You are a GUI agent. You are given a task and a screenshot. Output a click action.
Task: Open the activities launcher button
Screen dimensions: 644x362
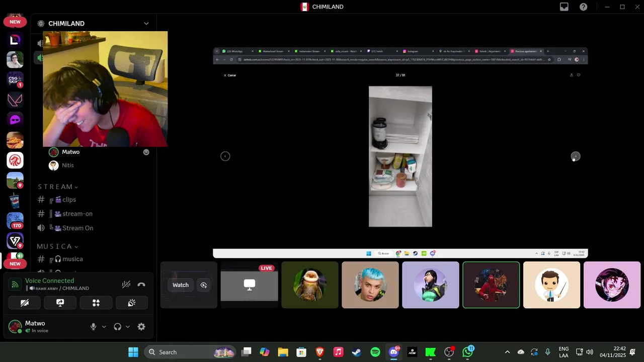click(96, 303)
